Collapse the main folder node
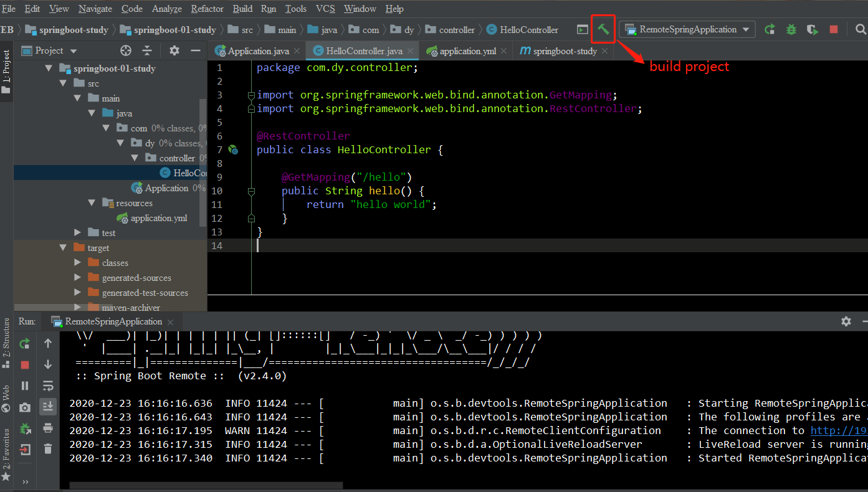This screenshot has width=868, height=492. point(77,98)
